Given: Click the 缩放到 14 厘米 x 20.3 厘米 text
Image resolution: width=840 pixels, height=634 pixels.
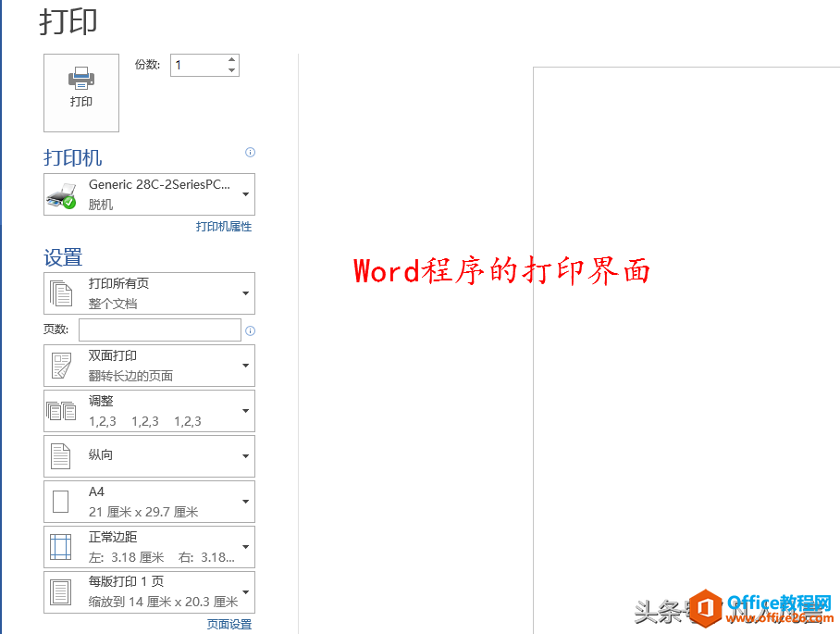Looking at the screenshot, I should click(164, 603).
